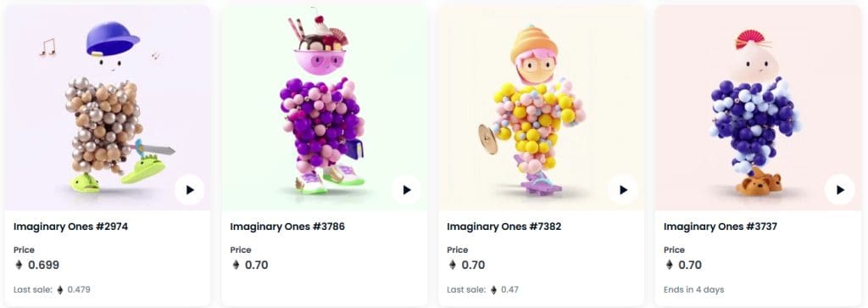
Task: Click Ethereum icon on #3786 price
Action: 236,265
